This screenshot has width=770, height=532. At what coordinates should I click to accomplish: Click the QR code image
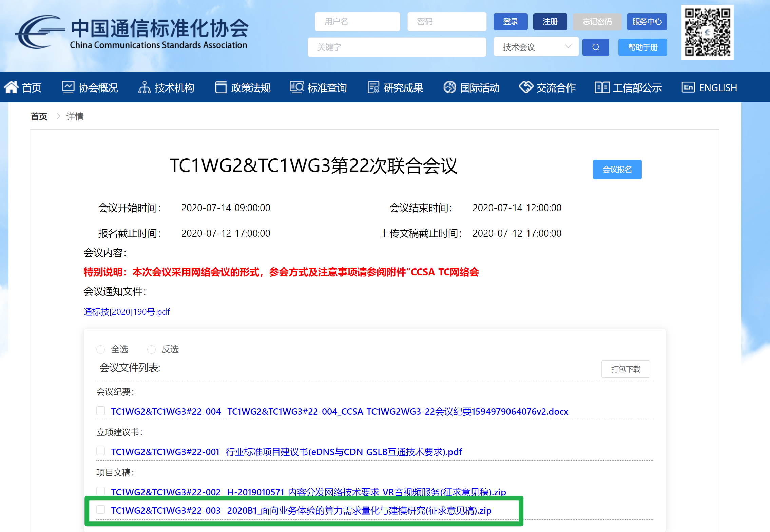pos(707,32)
